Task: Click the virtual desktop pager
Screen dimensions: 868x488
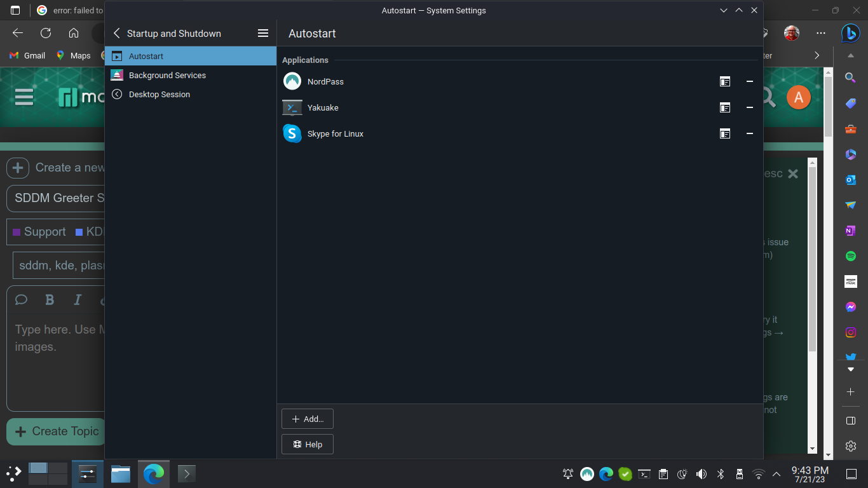Action: pos(48,473)
